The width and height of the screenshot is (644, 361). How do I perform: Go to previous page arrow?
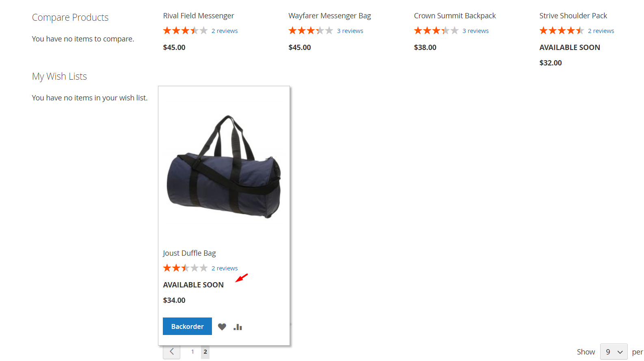[172, 352]
